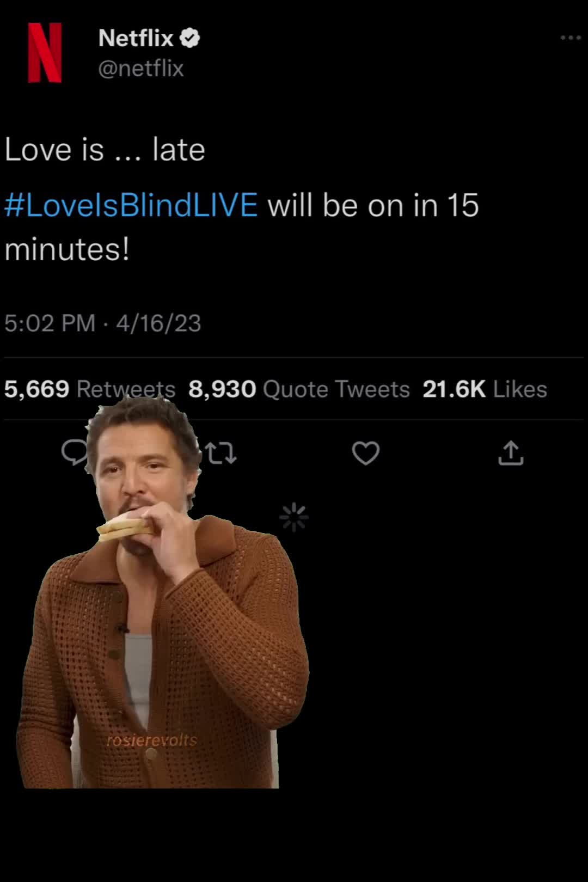View the 5,669 Retweets list
The height and width of the screenshot is (882, 588).
point(90,389)
